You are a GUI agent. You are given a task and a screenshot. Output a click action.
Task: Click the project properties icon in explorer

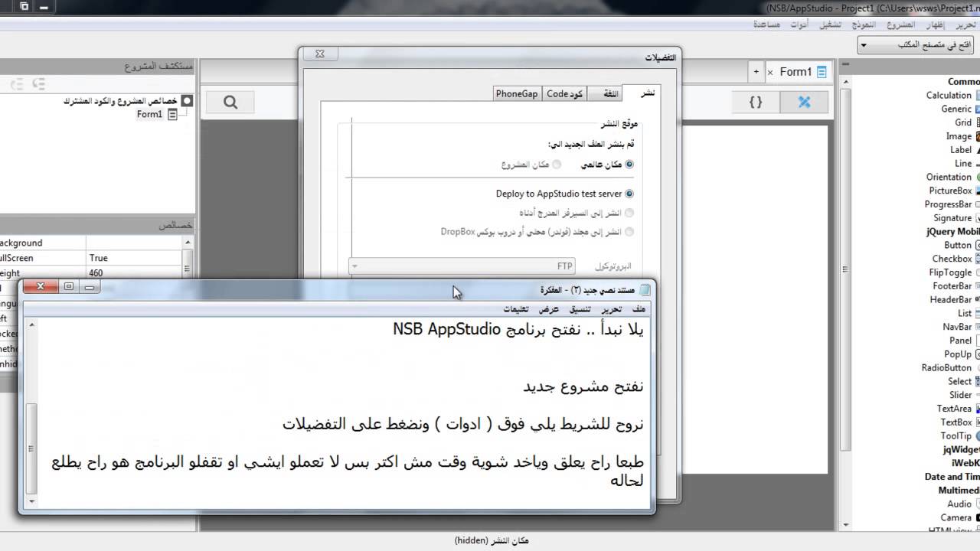tap(187, 101)
